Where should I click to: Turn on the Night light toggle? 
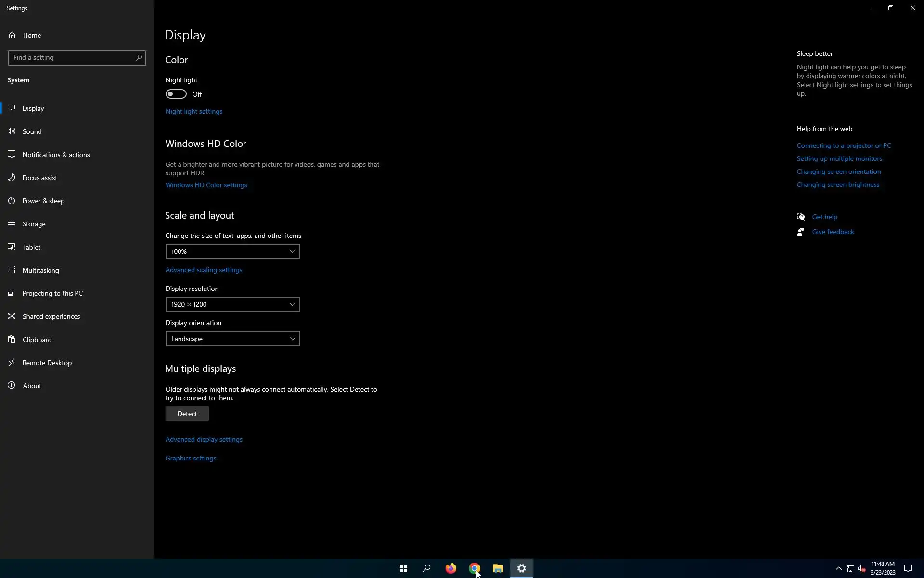[176, 94]
